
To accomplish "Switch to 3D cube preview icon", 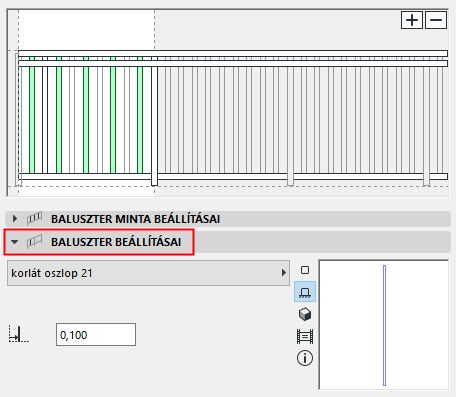I will (305, 314).
